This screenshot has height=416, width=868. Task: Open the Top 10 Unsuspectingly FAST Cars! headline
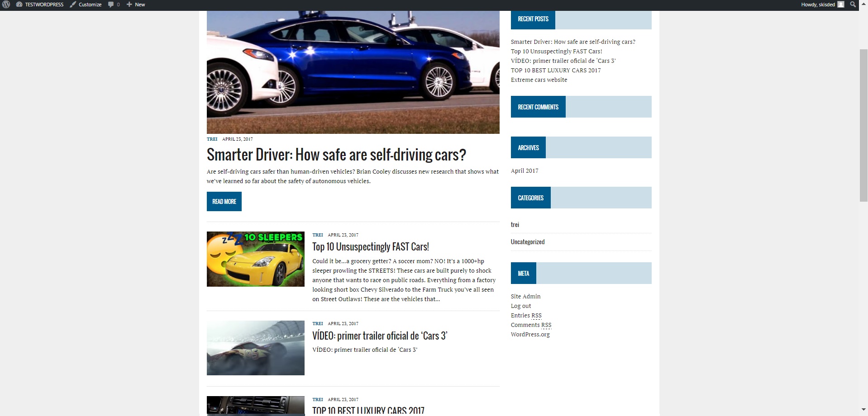tap(371, 247)
